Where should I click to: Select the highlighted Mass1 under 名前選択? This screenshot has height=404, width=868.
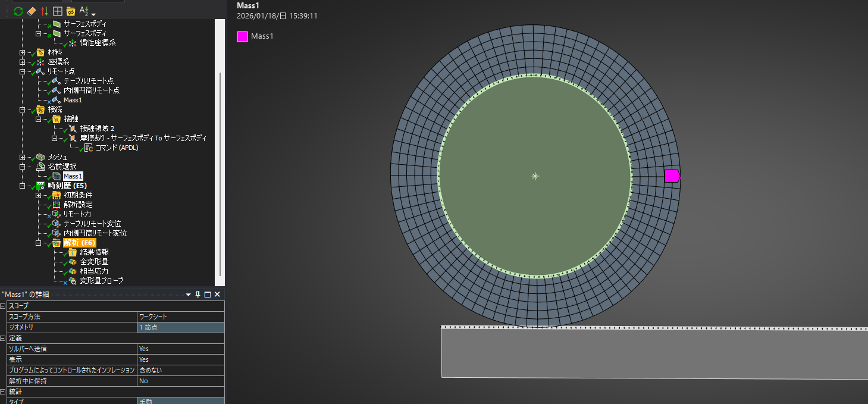[73, 176]
